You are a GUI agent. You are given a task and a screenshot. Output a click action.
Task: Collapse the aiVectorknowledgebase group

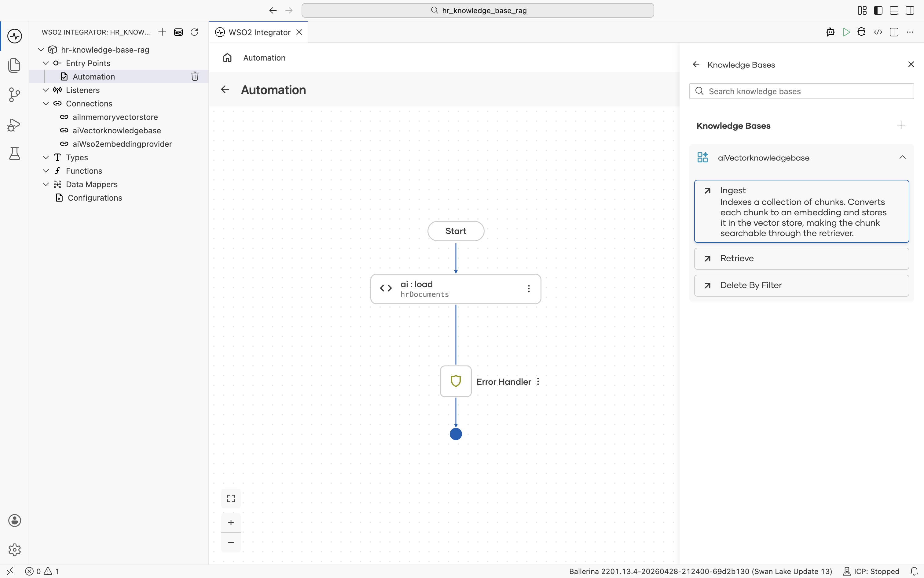903,157
